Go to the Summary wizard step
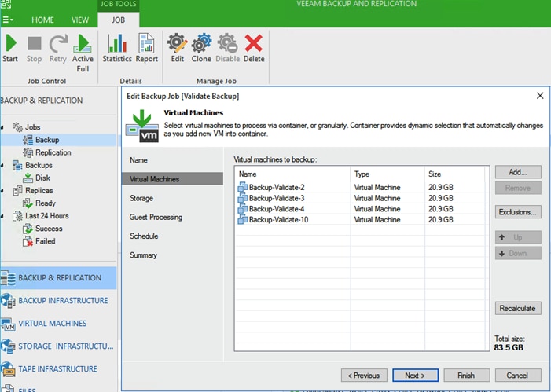Viewport: 551px width, 392px height. click(x=143, y=255)
